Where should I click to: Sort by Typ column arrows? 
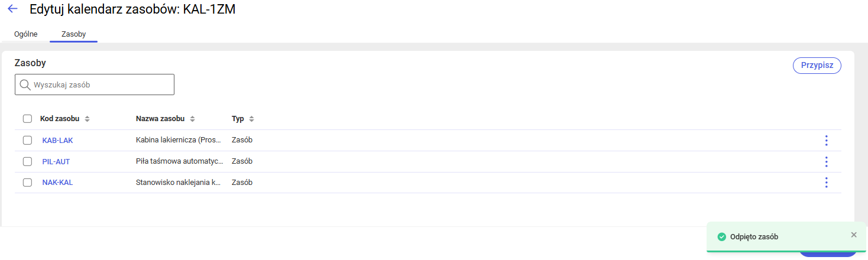251,119
